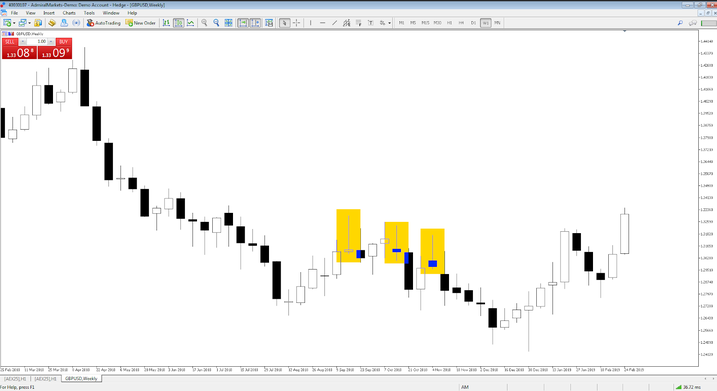
Task: Open the Tools menu
Action: 89,13
